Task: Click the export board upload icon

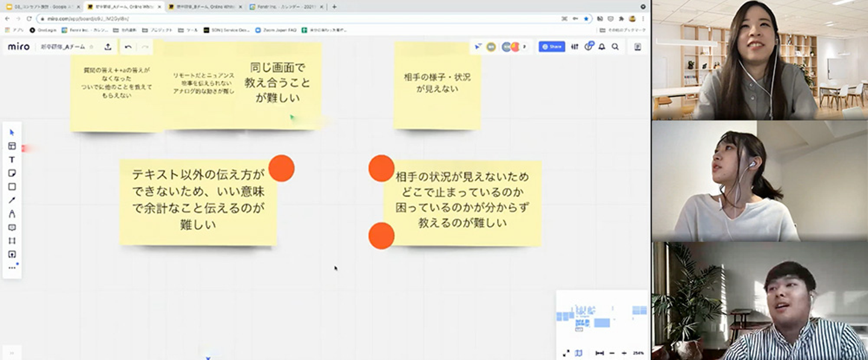Action: [x=108, y=46]
